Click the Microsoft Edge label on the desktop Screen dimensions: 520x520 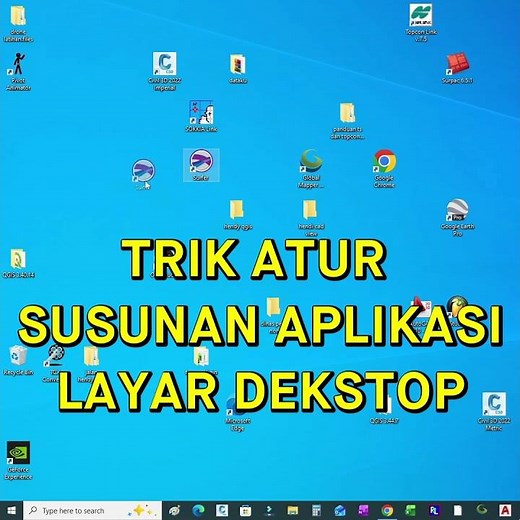point(238,424)
